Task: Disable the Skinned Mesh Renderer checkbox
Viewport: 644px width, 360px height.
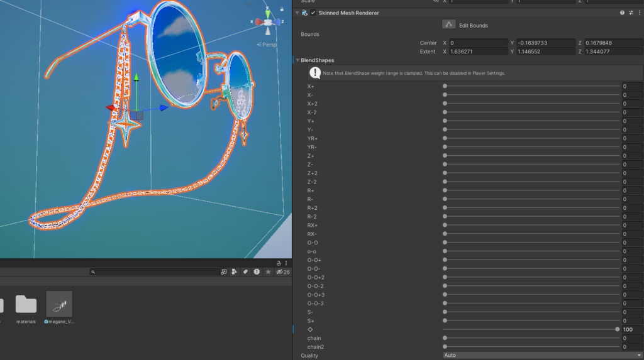Action: pos(313,13)
